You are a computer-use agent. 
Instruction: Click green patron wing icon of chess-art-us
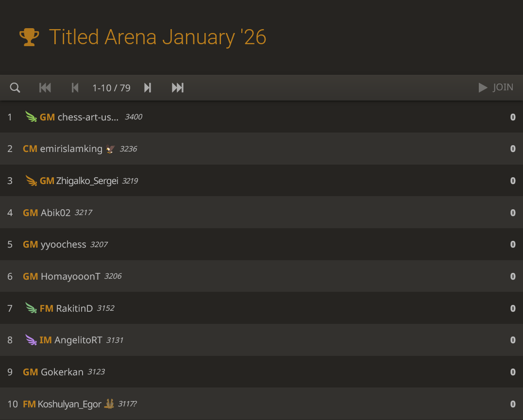pos(31,117)
